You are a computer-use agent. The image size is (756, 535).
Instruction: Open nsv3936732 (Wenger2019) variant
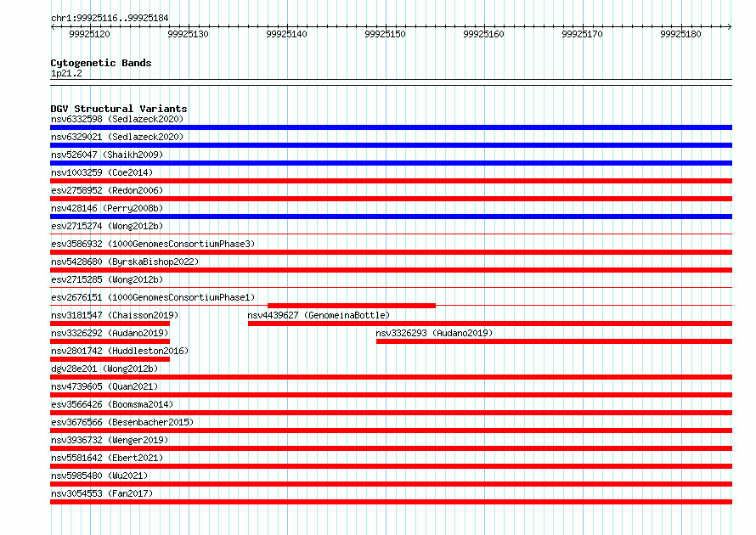[110, 440]
